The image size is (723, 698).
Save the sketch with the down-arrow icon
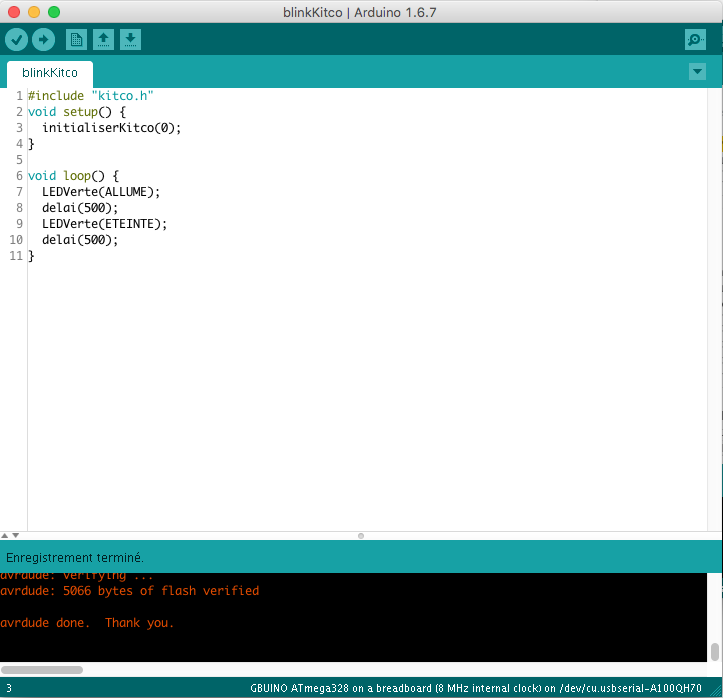pyautogui.click(x=130, y=39)
